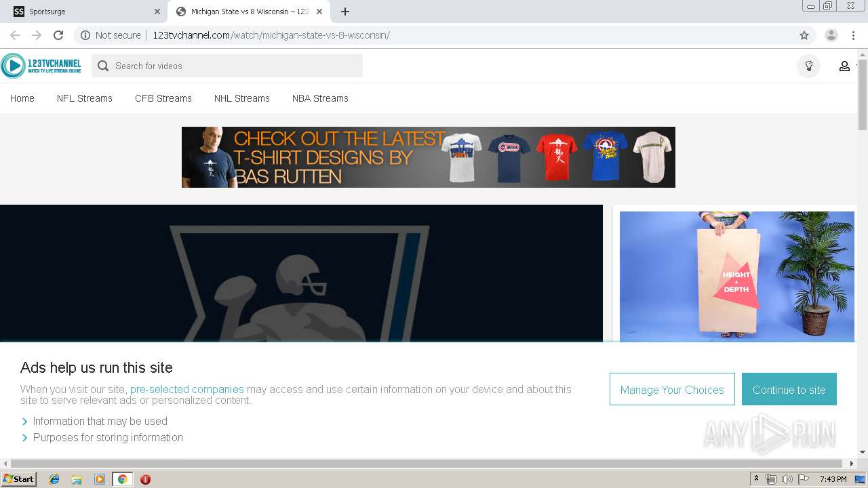This screenshot has height=488, width=868.
Task: Open the Windows Start menu
Action: pyautogui.click(x=19, y=479)
